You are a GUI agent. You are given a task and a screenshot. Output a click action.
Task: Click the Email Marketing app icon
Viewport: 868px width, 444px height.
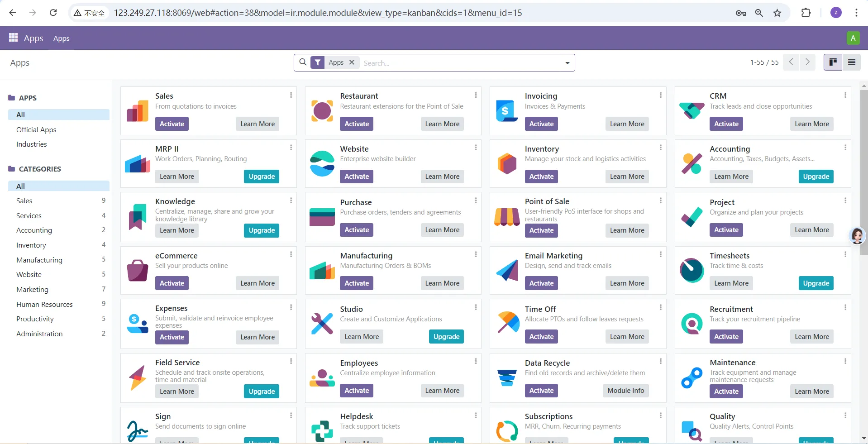[507, 271]
